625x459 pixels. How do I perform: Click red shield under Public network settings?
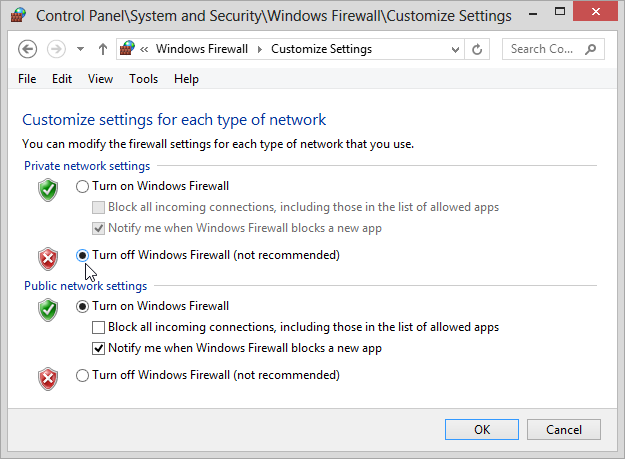point(48,379)
